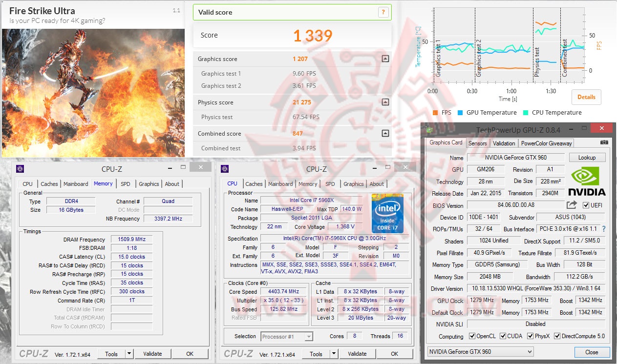Click the Driver Version field in GPU-Z
The image size is (617, 364).
coord(536,289)
